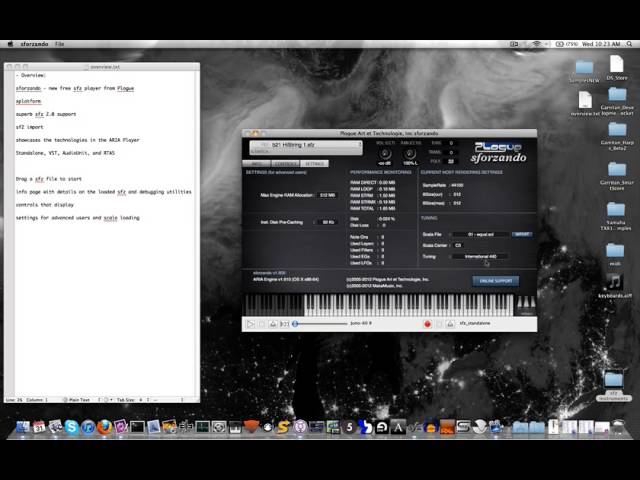Click the Skype icon in the dock
Viewport: 640px width, 480px height.
(x=72, y=427)
